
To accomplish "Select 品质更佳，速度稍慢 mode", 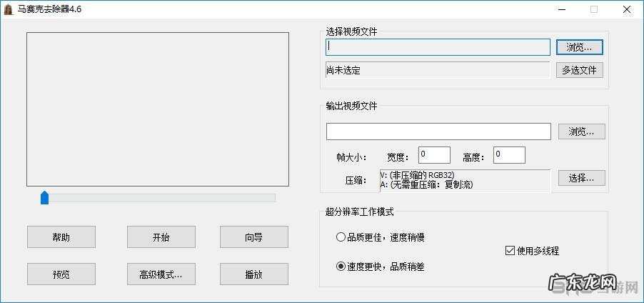I will click(x=341, y=237).
